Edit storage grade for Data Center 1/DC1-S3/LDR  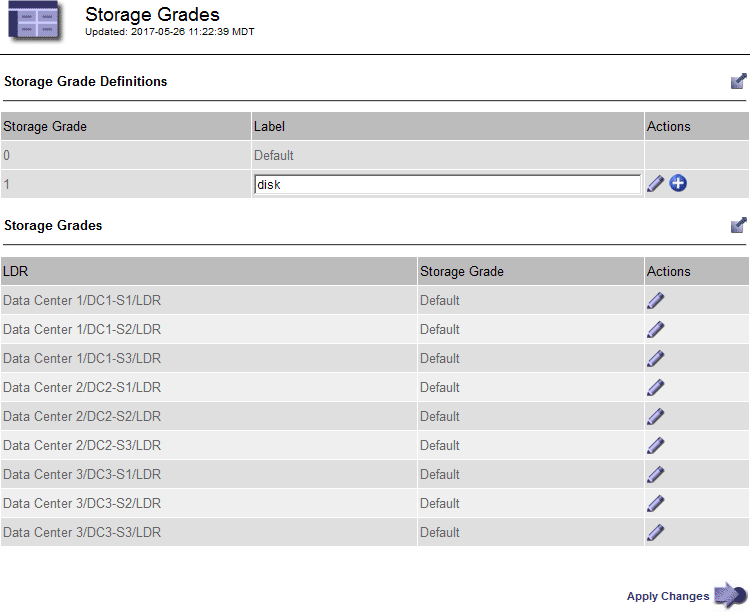click(x=655, y=359)
